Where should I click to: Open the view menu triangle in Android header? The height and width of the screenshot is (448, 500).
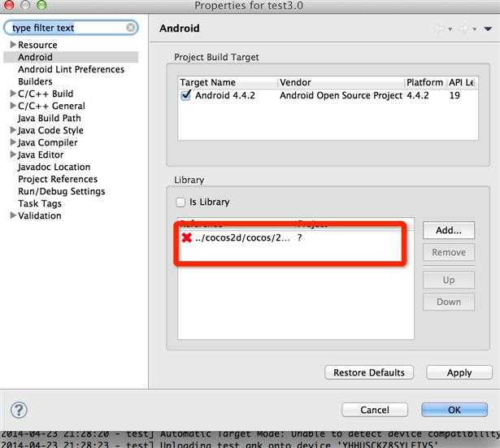(488, 29)
